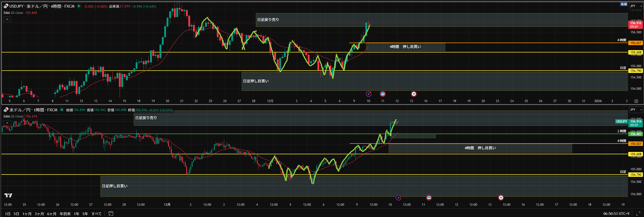This screenshot has width=644, height=217.
Task: Click green market status dot on 1-hour chart
Action: (62, 110)
